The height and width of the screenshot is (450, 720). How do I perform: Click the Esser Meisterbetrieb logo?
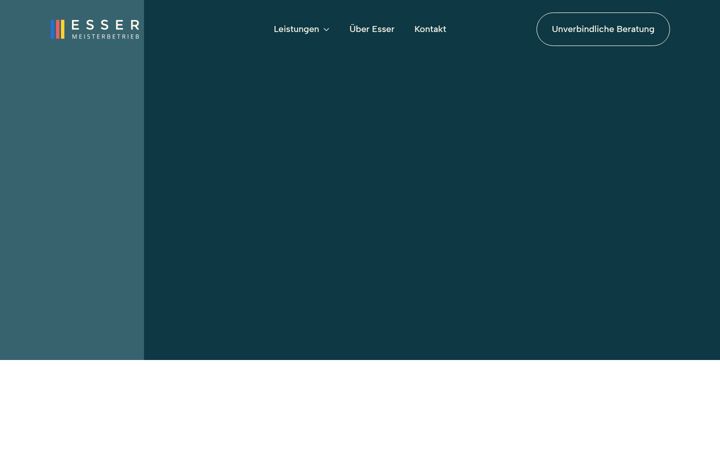point(95,29)
